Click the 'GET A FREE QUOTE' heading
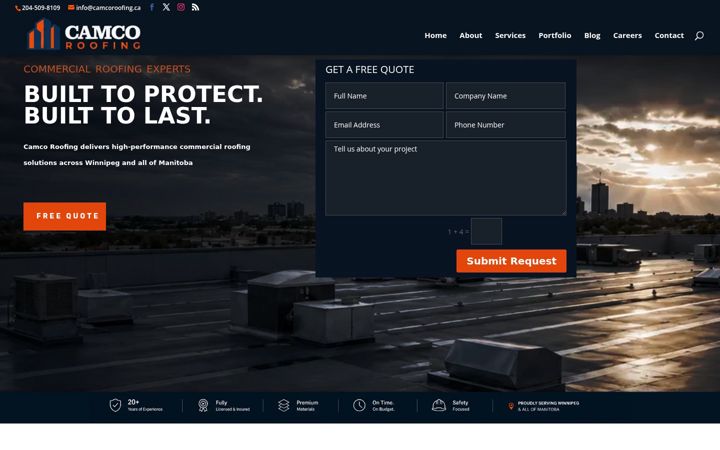 (x=370, y=69)
